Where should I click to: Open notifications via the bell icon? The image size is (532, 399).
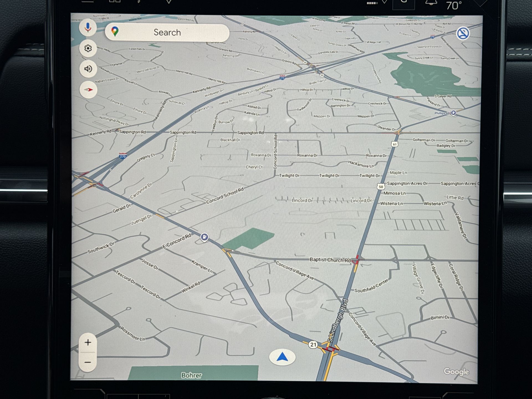(431, 3)
